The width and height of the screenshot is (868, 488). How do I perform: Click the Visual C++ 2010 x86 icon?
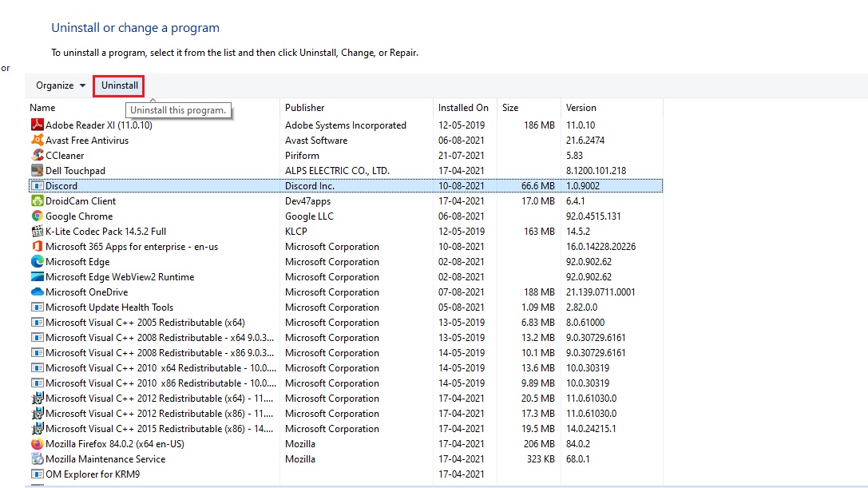tap(37, 383)
